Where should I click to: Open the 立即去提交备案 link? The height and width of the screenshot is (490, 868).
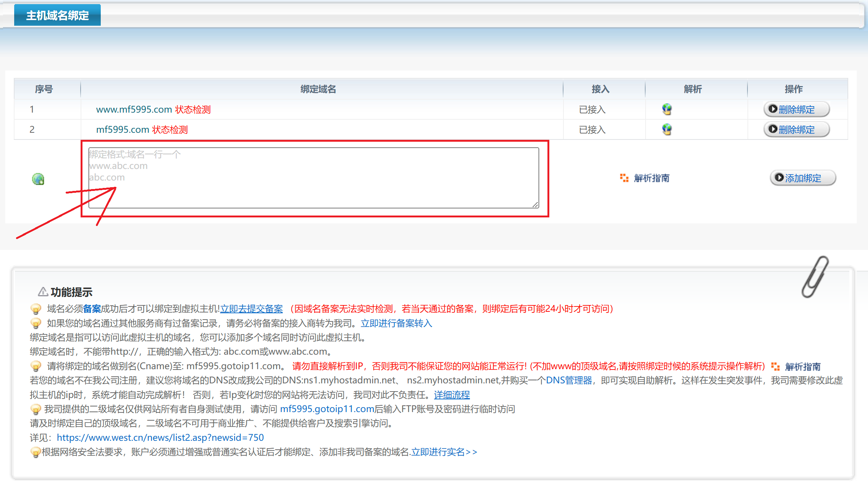(251, 309)
